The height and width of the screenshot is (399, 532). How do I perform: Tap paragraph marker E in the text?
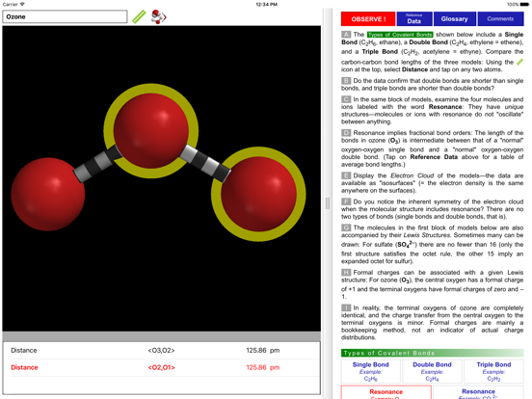[346, 175]
